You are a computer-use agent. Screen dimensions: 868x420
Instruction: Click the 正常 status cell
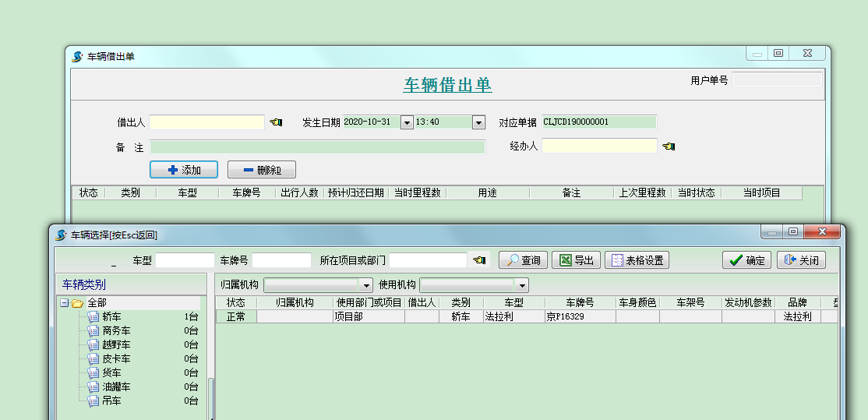(x=236, y=316)
